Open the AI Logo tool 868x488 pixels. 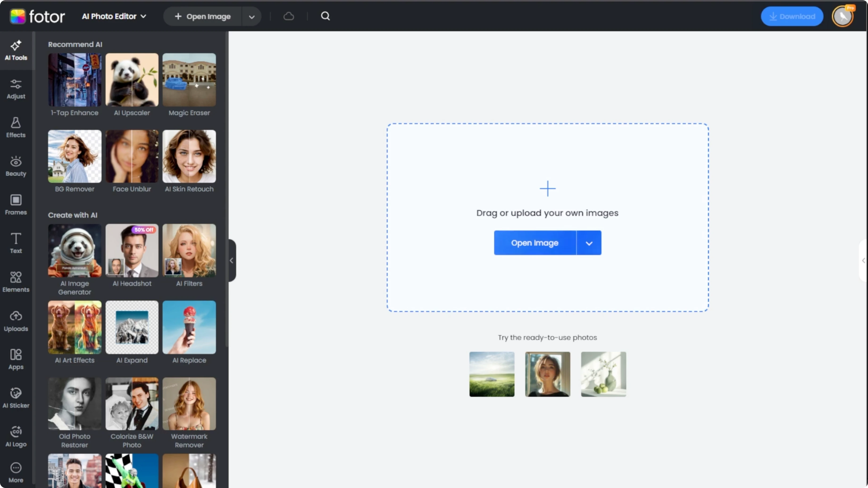pyautogui.click(x=16, y=436)
